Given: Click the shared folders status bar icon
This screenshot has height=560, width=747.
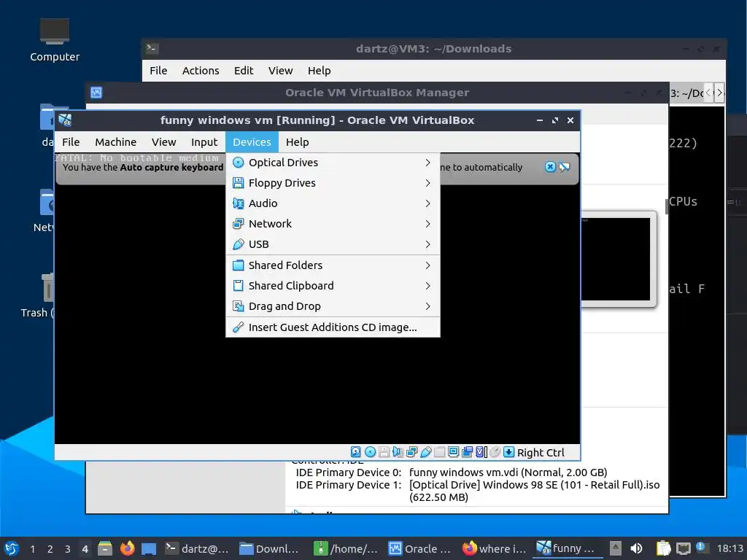Looking at the screenshot, I should (x=440, y=452).
